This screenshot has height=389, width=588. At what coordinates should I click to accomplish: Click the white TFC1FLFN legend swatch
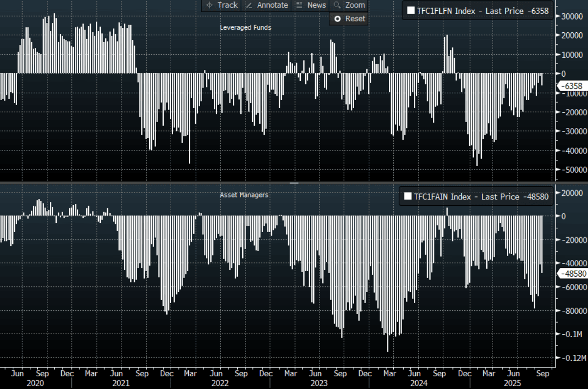[411, 11]
